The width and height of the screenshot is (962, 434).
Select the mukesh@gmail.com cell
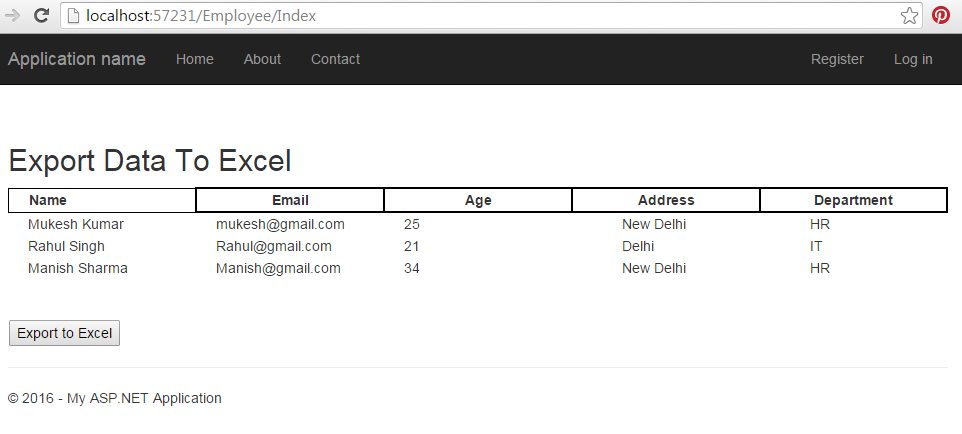(280, 224)
